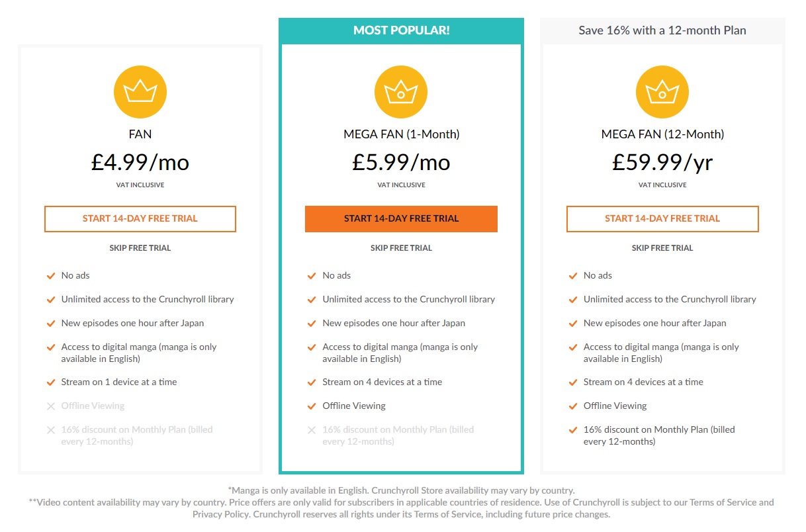806x532 pixels.
Task: Click the MEGA FAN 12-Month crown icon
Action: click(x=662, y=92)
